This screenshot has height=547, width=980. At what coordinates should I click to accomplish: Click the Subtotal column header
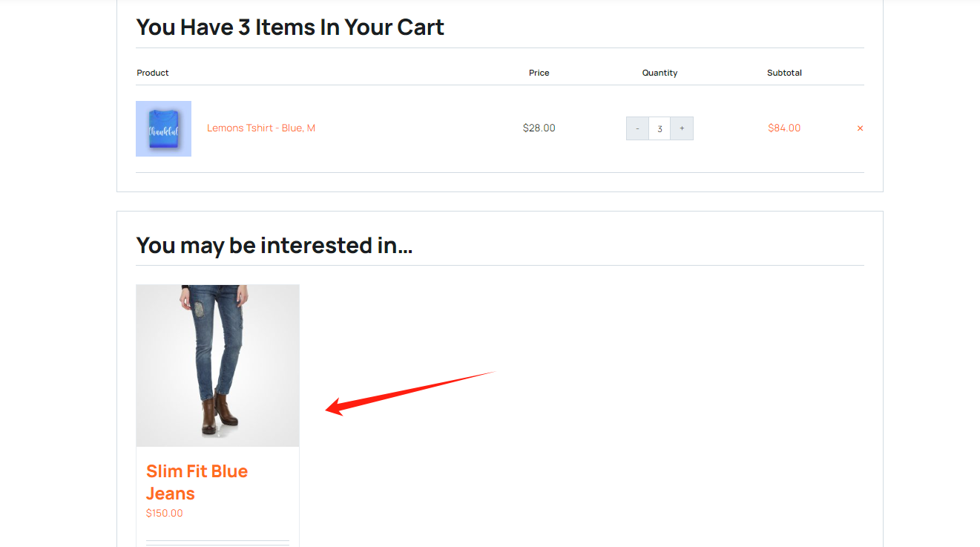(784, 73)
